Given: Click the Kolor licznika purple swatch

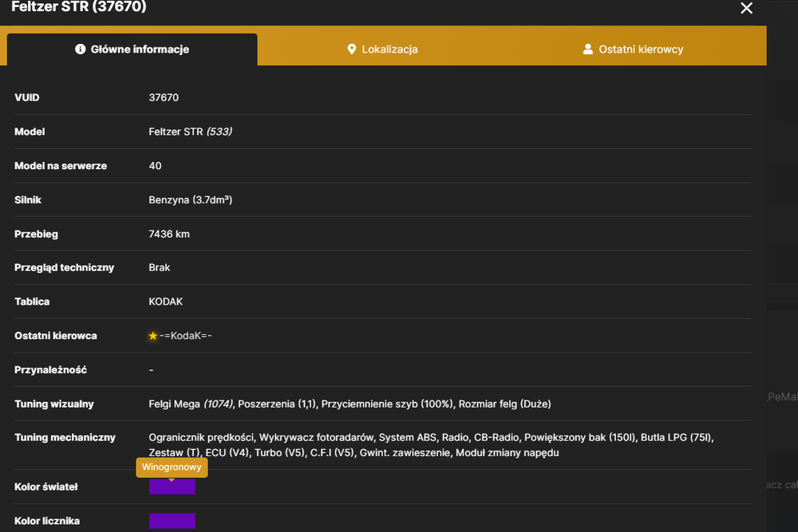Looking at the screenshot, I should tap(172, 521).
